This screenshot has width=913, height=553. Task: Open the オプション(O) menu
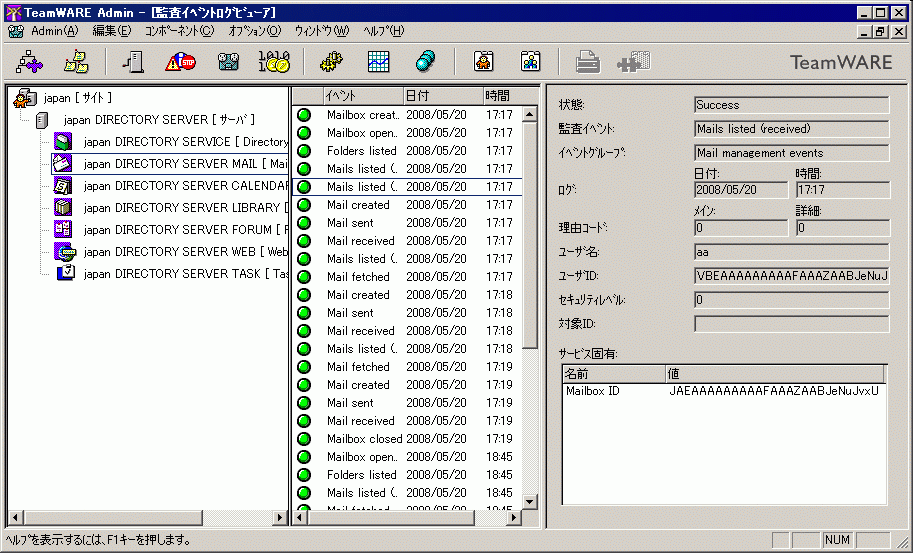(254, 31)
